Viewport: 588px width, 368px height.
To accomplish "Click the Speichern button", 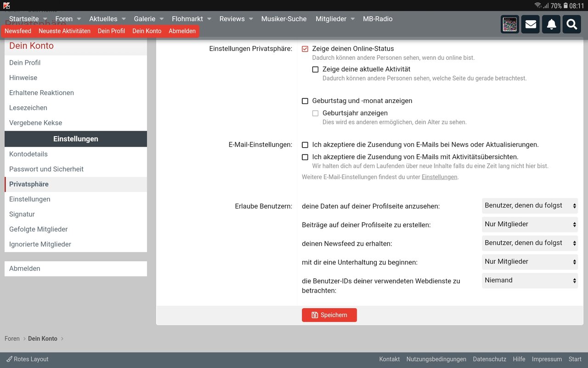I will coord(329,315).
